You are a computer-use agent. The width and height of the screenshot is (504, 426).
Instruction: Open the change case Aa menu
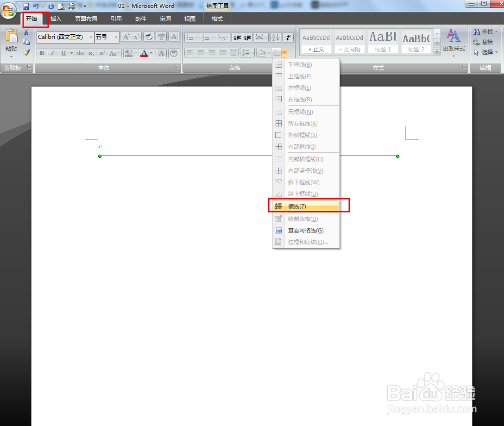114,53
